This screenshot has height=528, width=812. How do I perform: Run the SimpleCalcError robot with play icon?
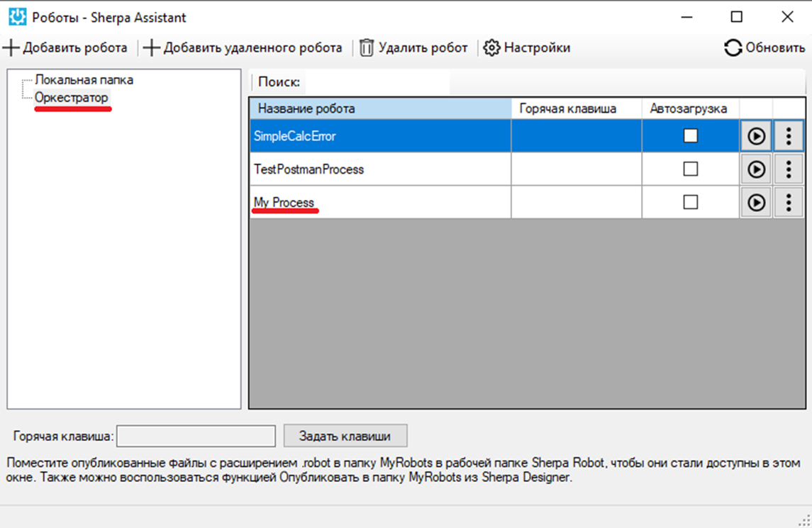tap(756, 136)
